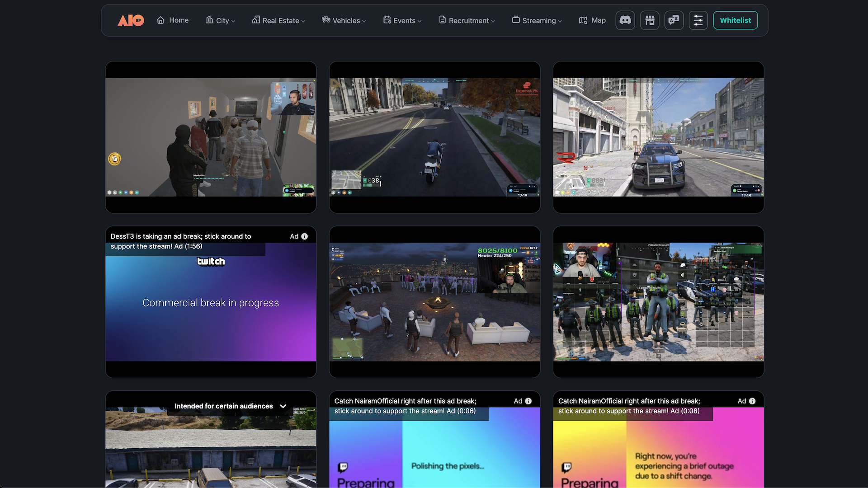Go to the Home menu item
The image size is (868, 488).
click(x=173, y=20)
